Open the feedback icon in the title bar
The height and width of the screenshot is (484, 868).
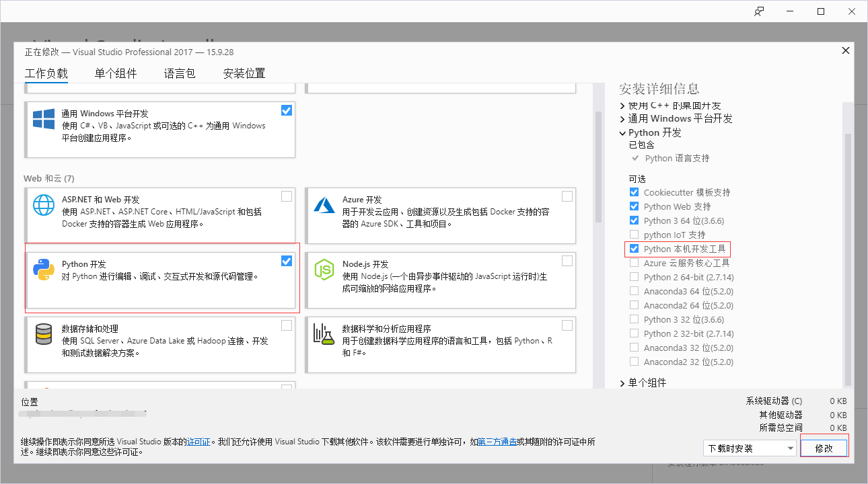(x=759, y=11)
